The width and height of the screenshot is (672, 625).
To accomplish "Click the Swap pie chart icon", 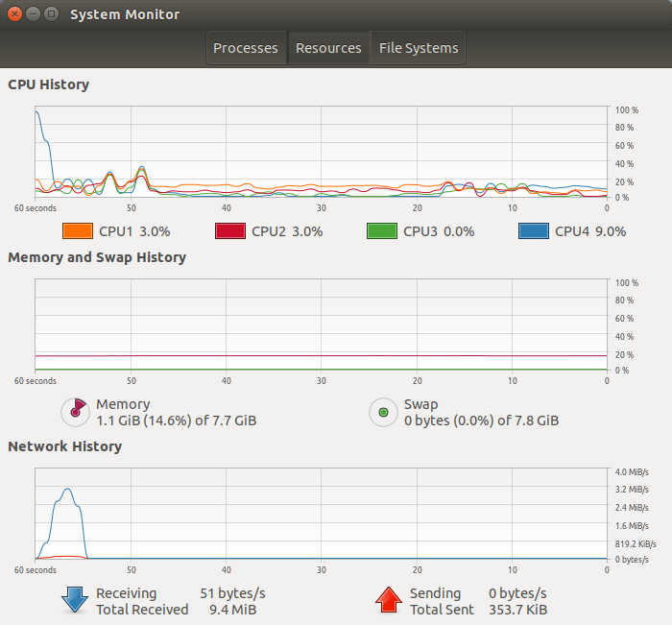I will 384,413.
